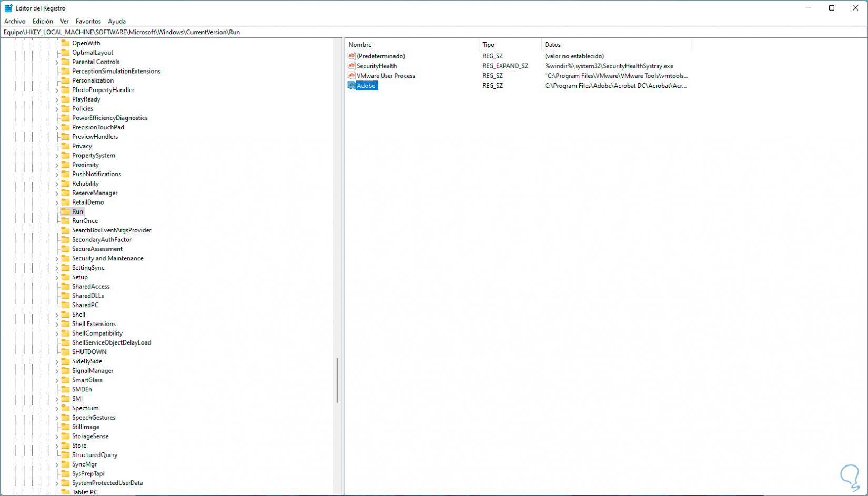This screenshot has height=496, width=868.
Task: Click the SecurityHealth string value icon
Action: tap(351, 66)
